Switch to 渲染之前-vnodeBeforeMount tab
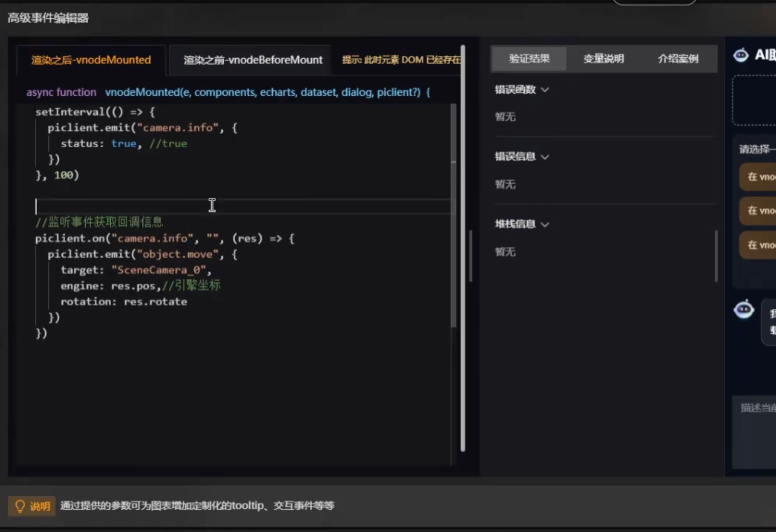 click(253, 60)
